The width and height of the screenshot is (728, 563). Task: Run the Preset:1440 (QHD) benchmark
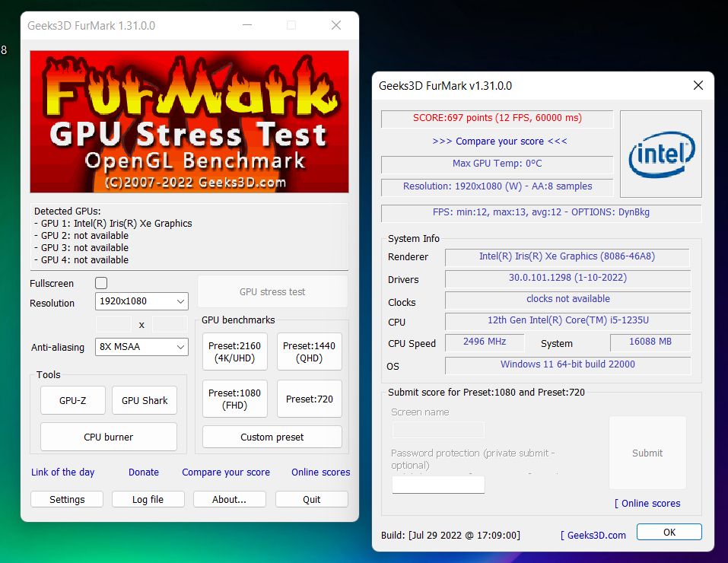click(x=309, y=351)
